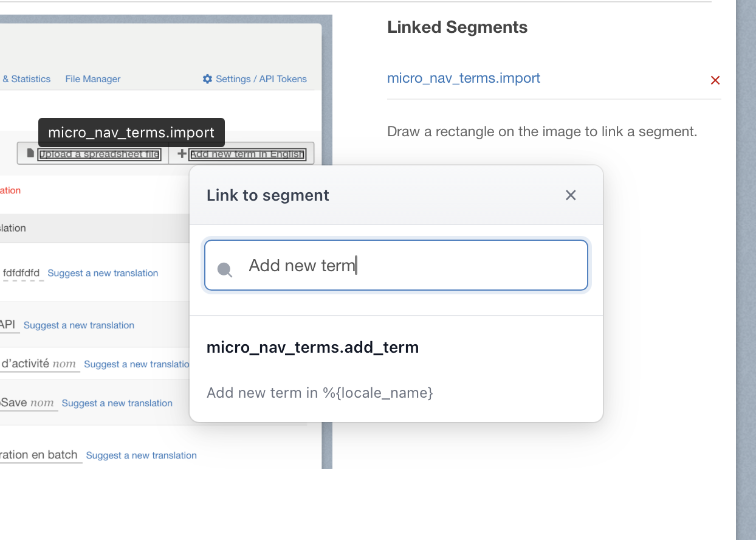
Task: Focus the segment search field containing 'Add new term'
Action: tap(407, 266)
